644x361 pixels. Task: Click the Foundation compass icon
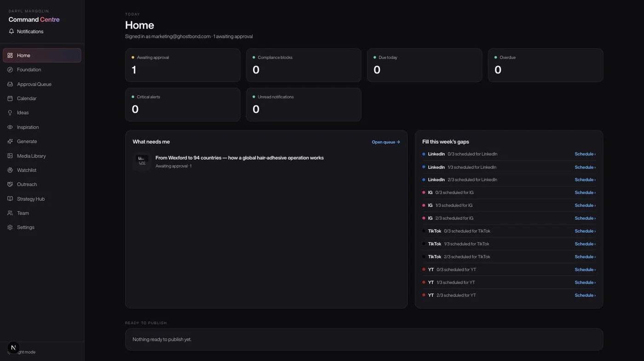pyautogui.click(x=10, y=70)
